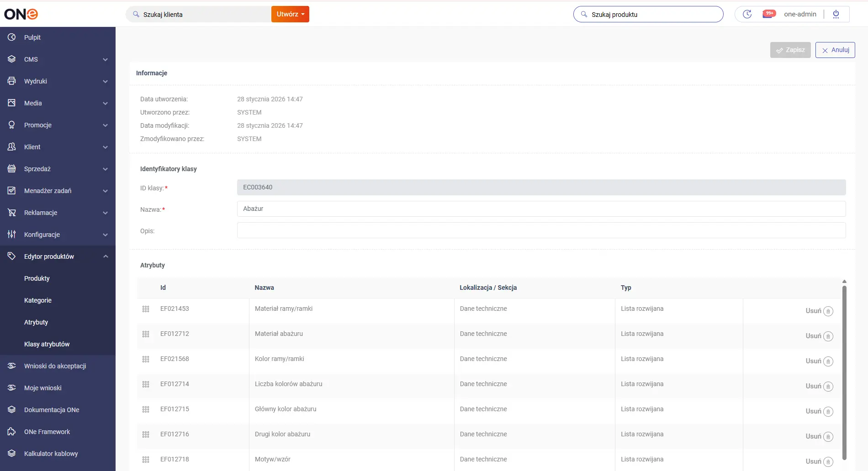
Task: Click the drag handle for row EF012714
Action: [x=146, y=384]
